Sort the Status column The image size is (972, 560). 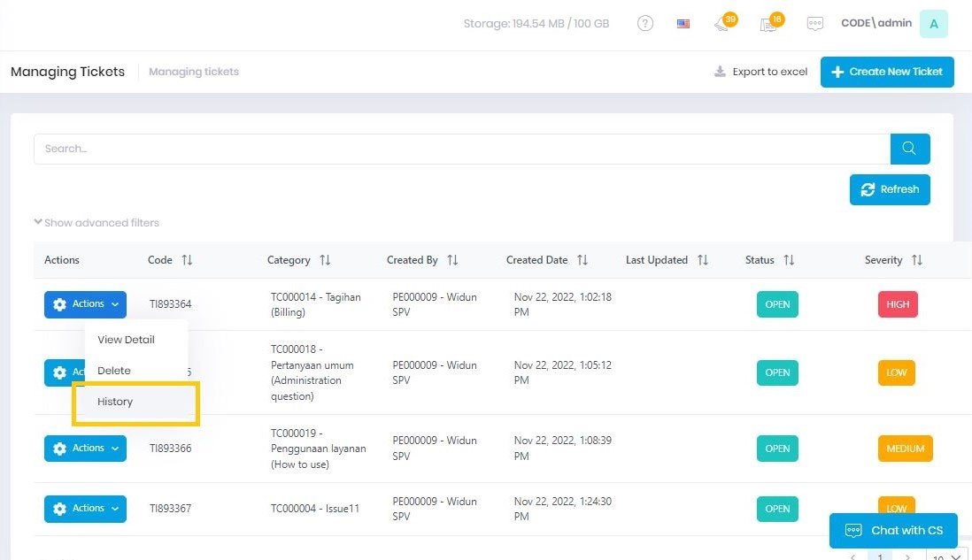point(788,260)
